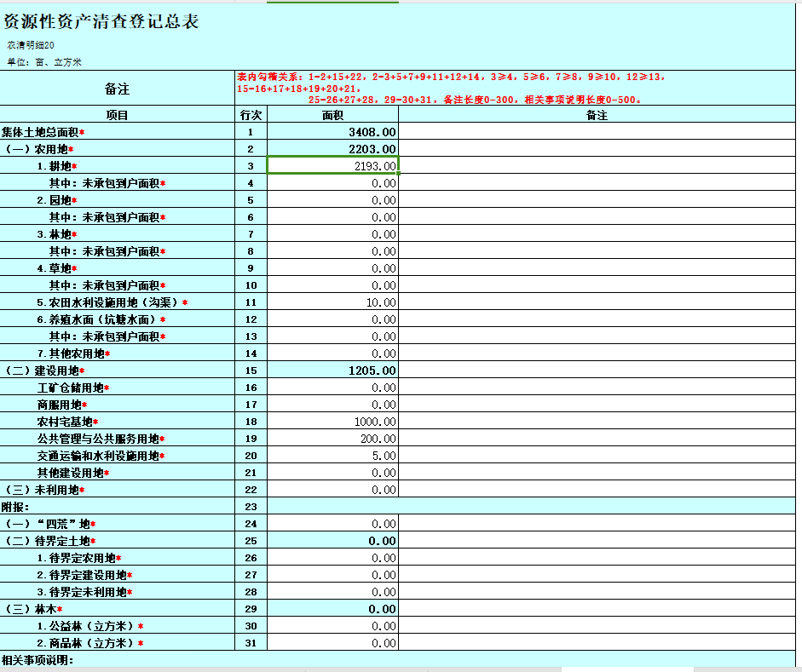The width and height of the screenshot is (802, 672).
Task: Click the large 备注 header cell at left
Action: click(x=117, y=88)
